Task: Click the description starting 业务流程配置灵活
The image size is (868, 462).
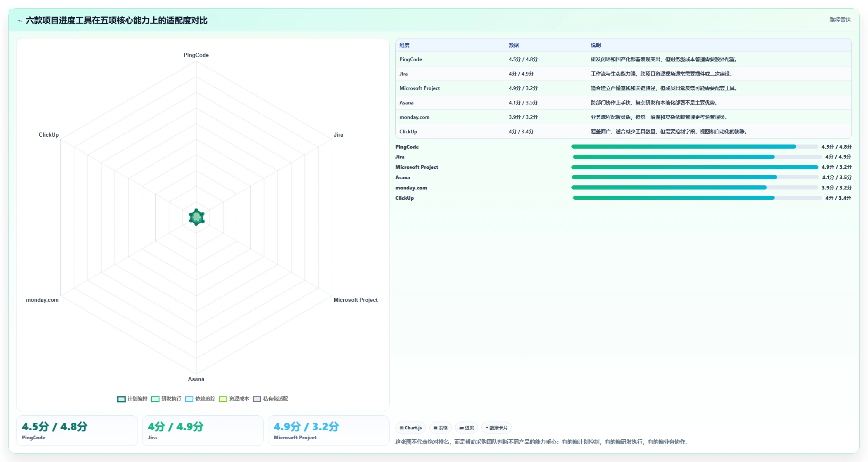Action: click(x=659, y=117)
